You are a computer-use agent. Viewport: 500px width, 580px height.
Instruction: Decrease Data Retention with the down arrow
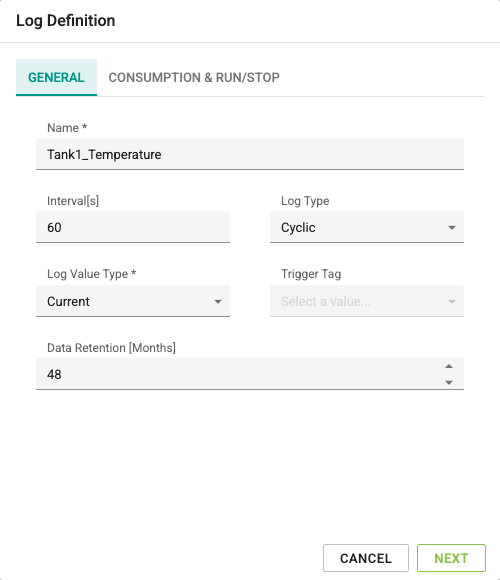pyautogui.click(x=449, y=382)
